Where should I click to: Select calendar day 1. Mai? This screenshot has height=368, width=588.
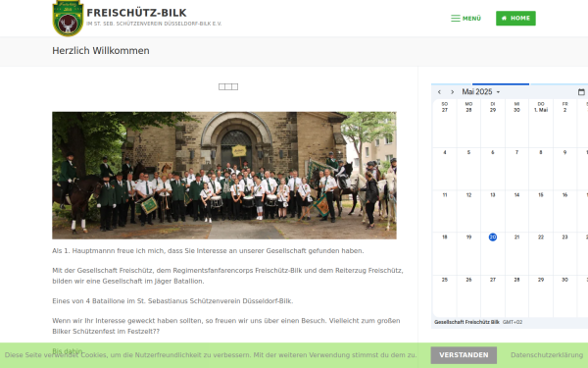541,110
